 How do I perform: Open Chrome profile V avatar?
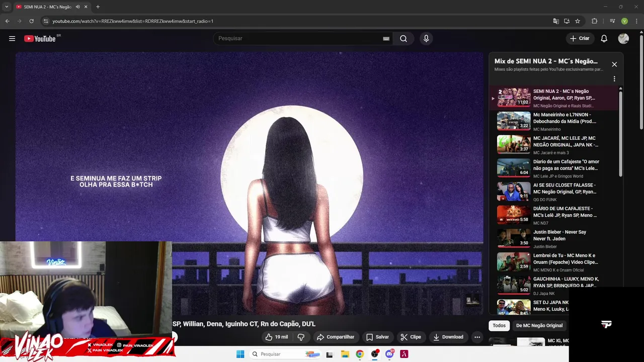624,21
